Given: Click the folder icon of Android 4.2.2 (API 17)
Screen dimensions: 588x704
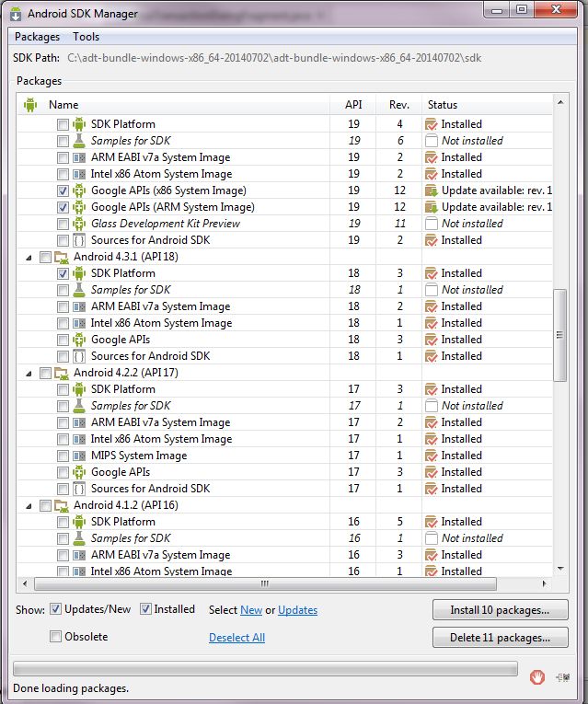Looking at the screenshot, I should pyautogui.click(x=61, y=373).
